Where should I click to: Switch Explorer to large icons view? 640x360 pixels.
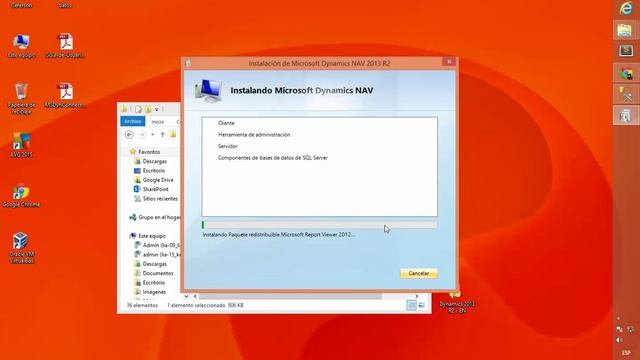[x=422, y=305]
